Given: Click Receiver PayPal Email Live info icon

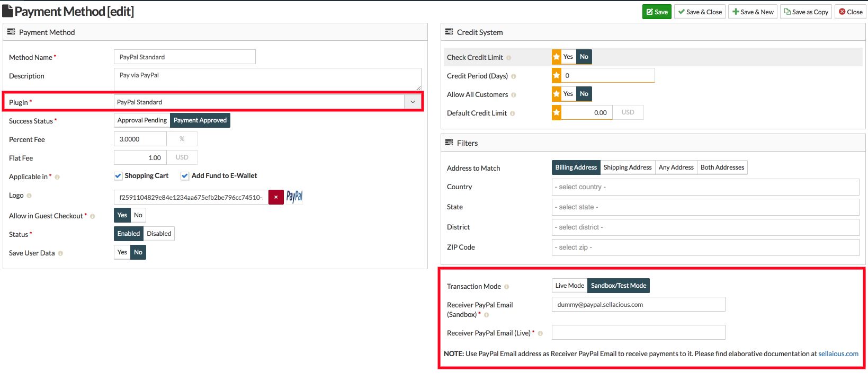Looking at the screenshot, I should pos(541,333).
